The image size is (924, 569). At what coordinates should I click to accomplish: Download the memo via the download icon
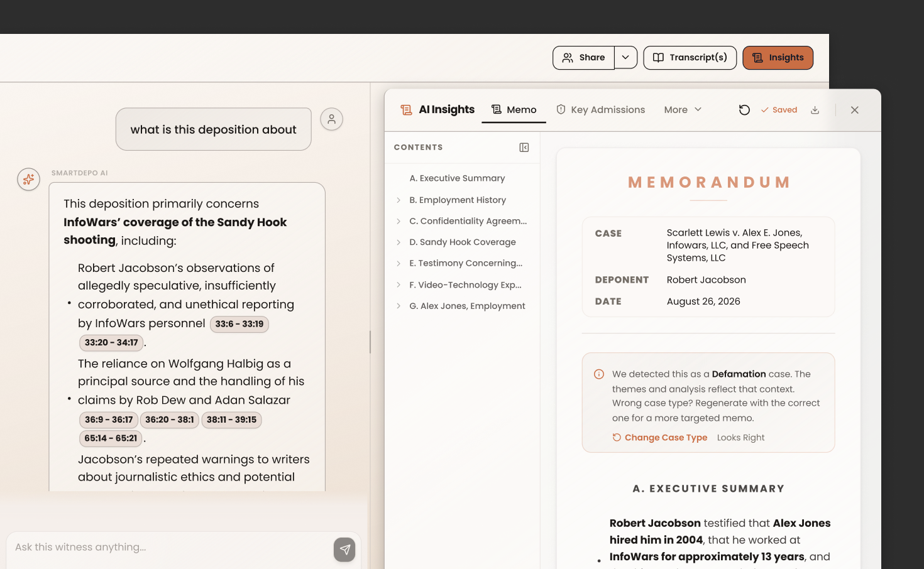(815, 110)
